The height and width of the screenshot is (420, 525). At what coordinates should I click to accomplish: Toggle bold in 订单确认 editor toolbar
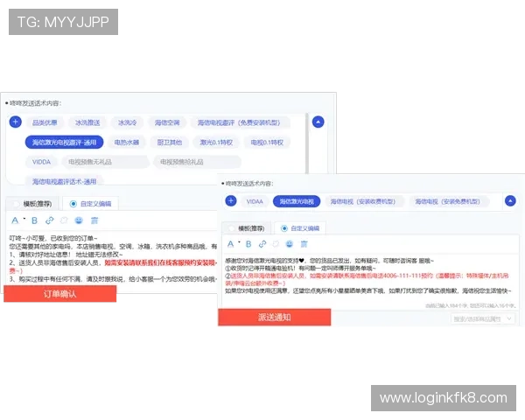coord(34,220)
